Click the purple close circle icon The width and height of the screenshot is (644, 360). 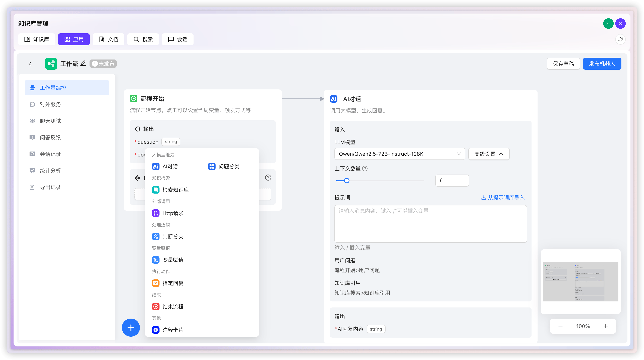(620, 24)
